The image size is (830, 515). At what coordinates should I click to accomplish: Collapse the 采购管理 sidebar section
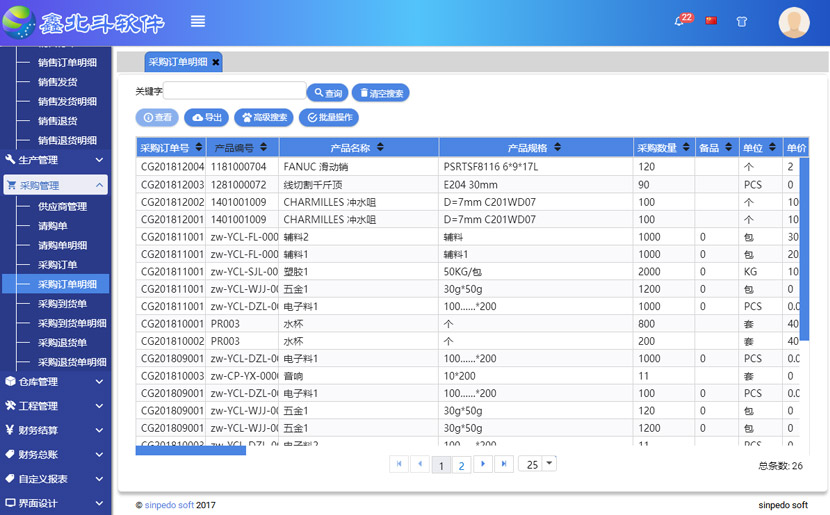pos(55,185)
